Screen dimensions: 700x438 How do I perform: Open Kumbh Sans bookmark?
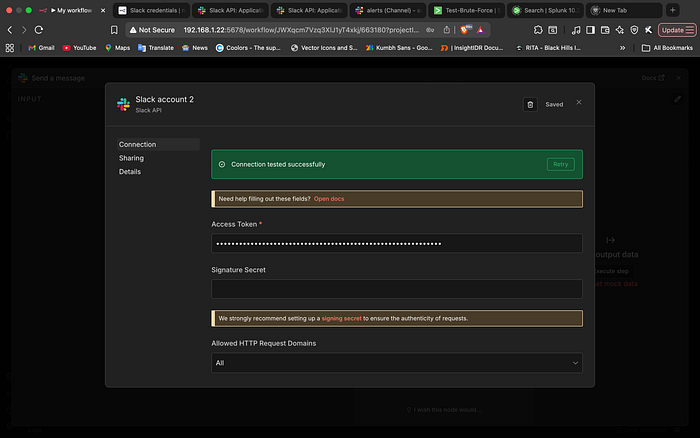pos(399,48)
